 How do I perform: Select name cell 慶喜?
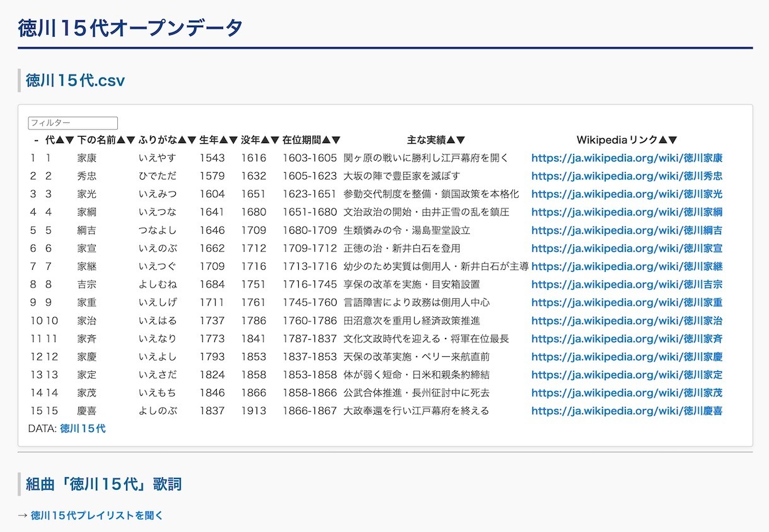(x=87, y=411)
